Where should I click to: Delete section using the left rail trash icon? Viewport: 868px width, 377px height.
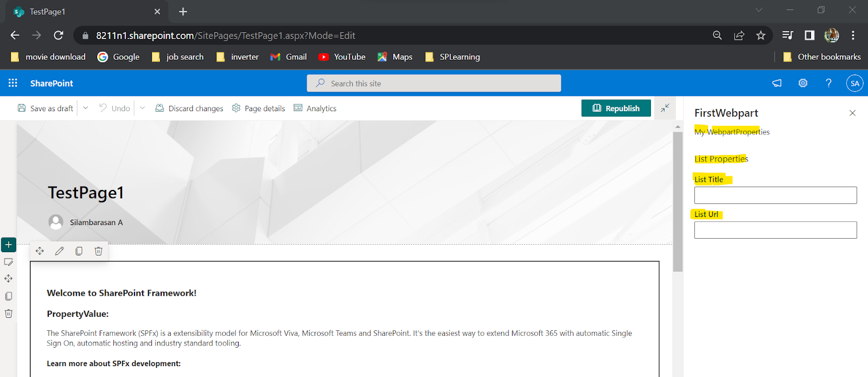(x=9, y=314)
